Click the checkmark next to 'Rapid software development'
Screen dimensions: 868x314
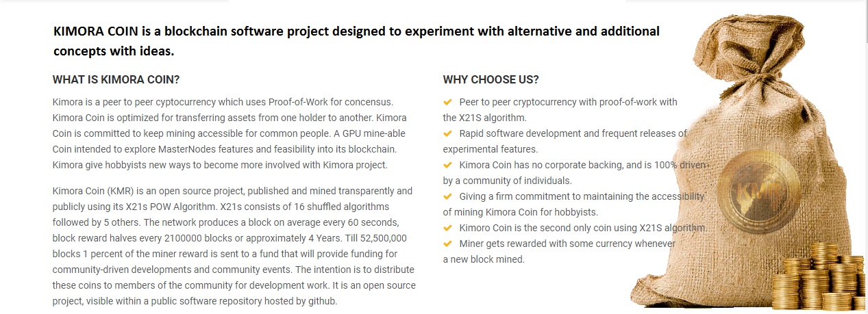[447, 133]
